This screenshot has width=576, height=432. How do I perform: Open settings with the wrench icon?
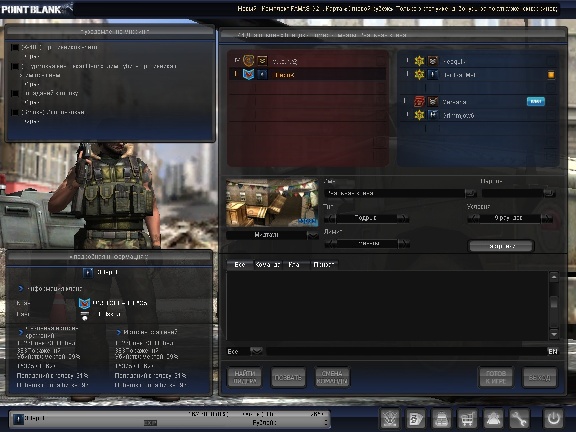coord(519,418)
